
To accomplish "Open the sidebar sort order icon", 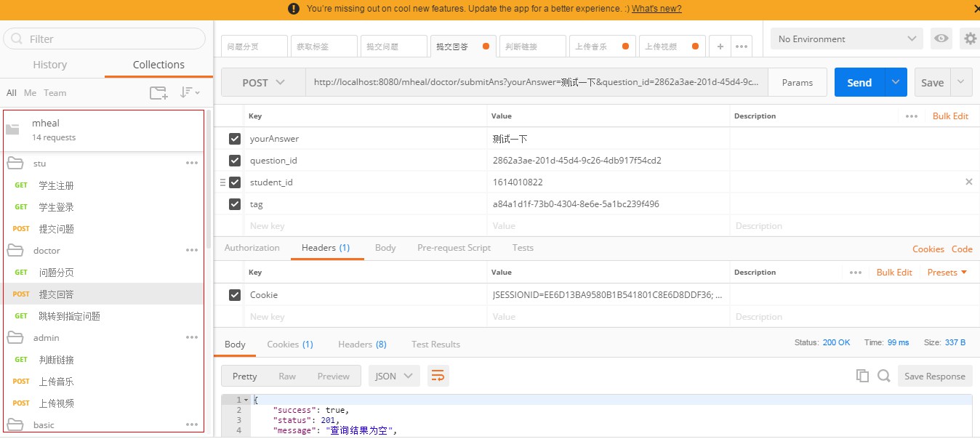I will (x=188, y=92).
